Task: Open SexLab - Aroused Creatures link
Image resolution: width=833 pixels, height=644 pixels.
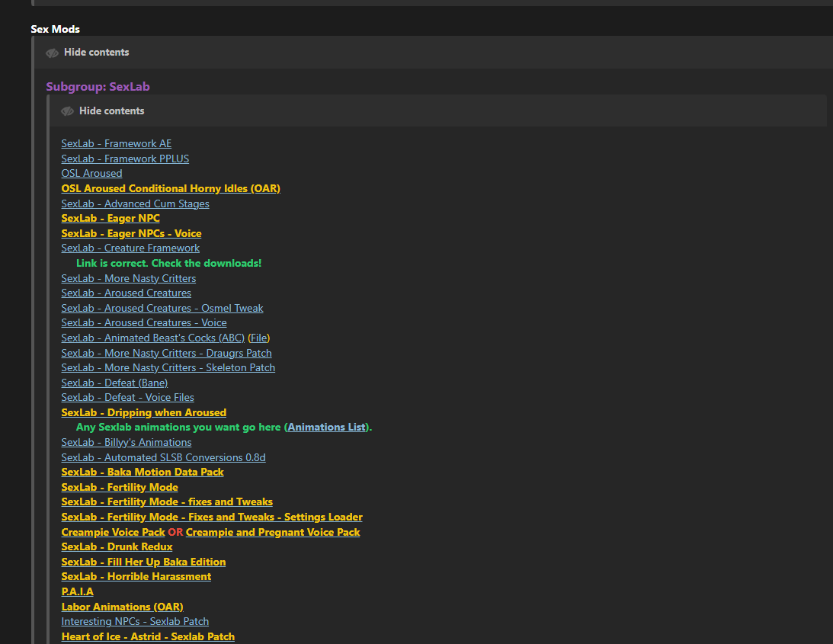Action: (126, 293)
